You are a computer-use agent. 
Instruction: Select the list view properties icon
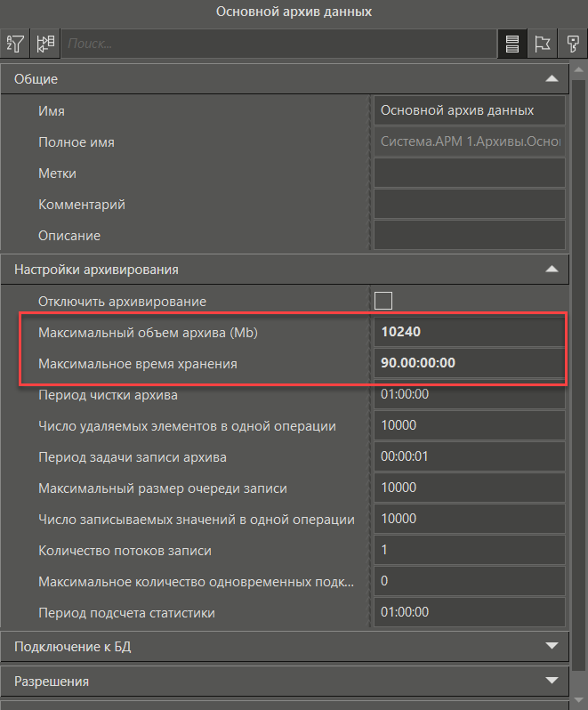[512, 44]
